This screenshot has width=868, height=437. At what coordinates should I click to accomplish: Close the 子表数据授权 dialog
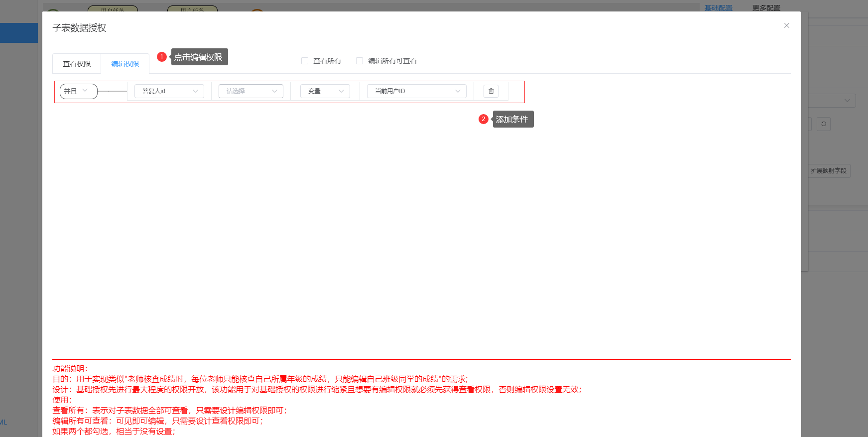(786, 25)
